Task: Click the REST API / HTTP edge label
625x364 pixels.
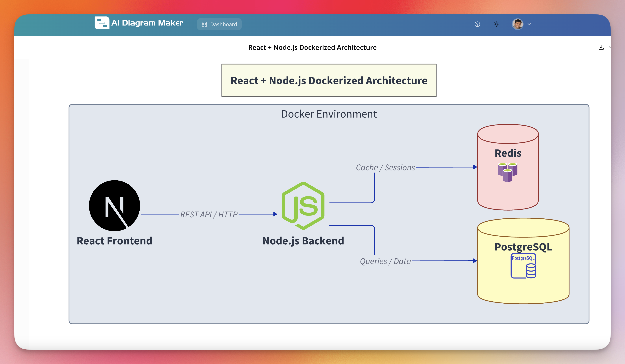Action: pos(209,214)
